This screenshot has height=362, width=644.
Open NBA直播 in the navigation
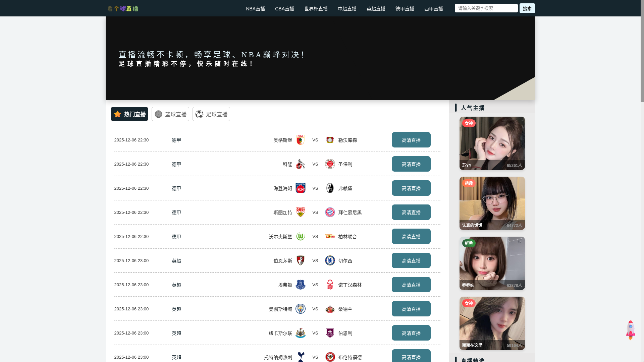[256, 8]
